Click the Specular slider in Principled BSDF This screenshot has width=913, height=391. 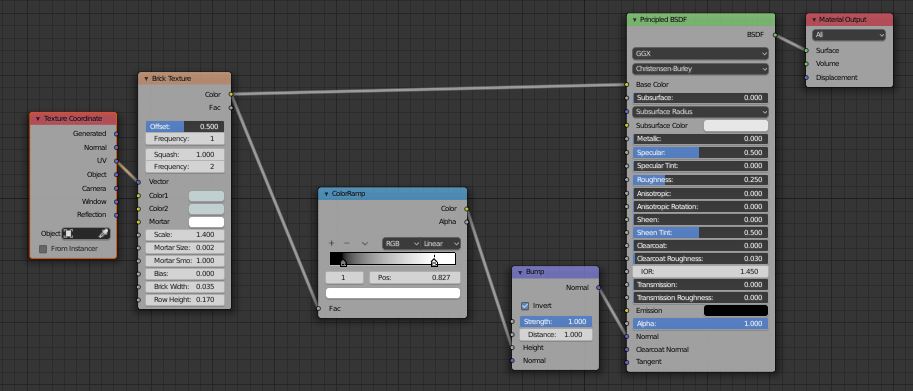tap(700, 152)
